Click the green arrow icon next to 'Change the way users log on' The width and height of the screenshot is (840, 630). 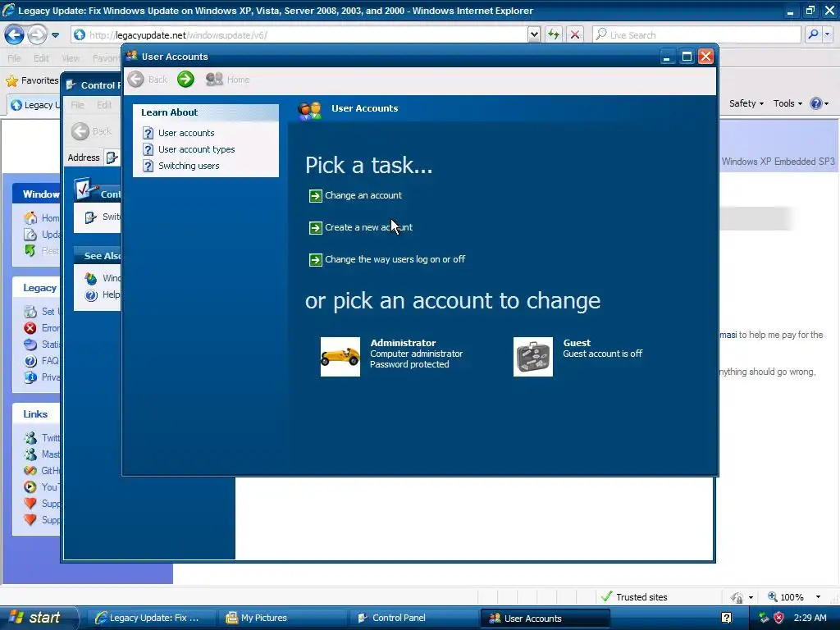point(316,260)
